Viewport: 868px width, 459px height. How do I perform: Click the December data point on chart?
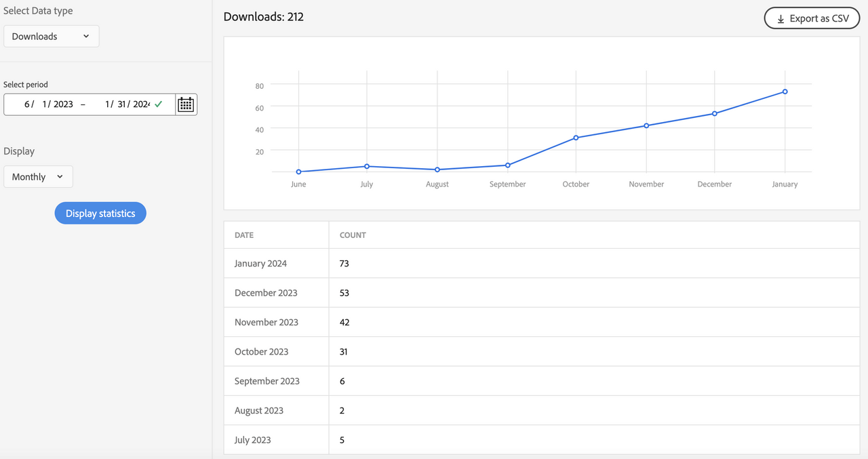715,114
